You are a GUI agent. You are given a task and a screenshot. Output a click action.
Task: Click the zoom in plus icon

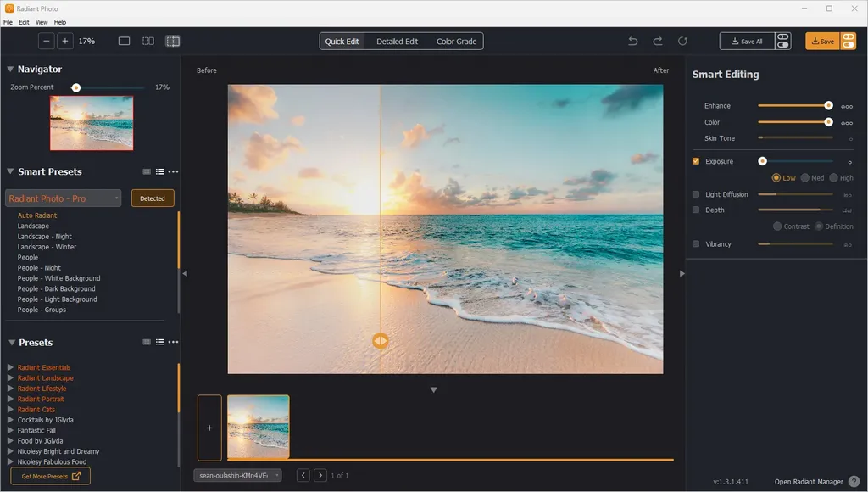tap(64, 41)
